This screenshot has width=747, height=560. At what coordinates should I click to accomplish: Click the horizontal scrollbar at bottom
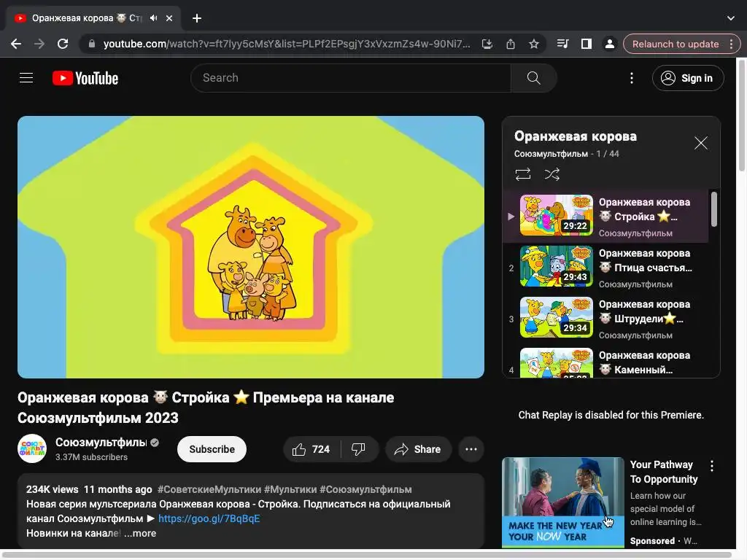(x=367, y=555)
